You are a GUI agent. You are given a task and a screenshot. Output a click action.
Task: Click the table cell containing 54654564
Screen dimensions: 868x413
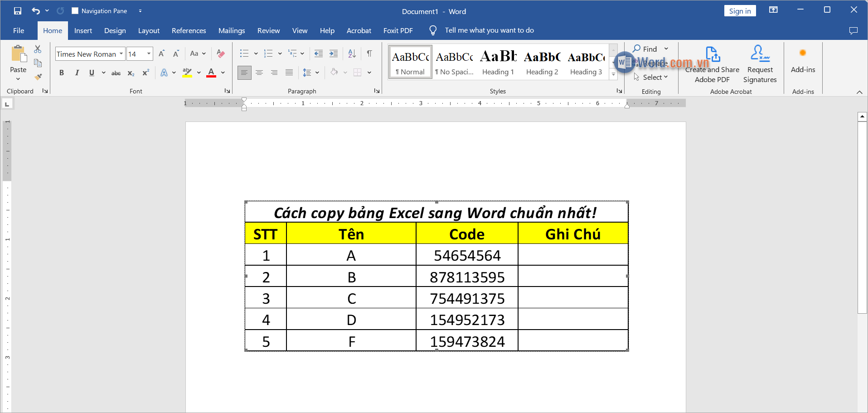click(467, 255)
